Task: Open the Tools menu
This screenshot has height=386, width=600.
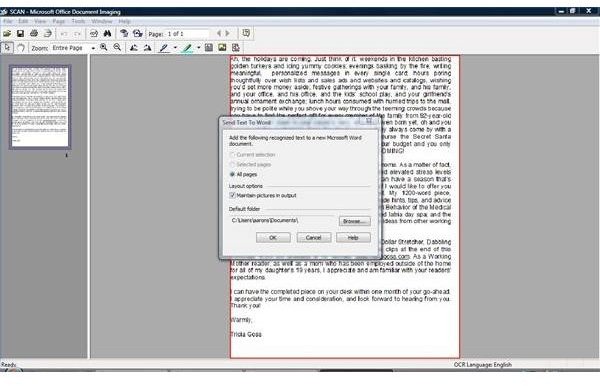Action: pos(78,21)
